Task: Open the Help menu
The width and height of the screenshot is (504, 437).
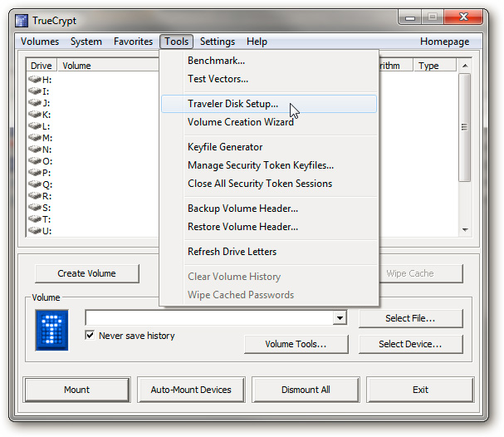Action: pyautogui.click(x=257, y=42)
